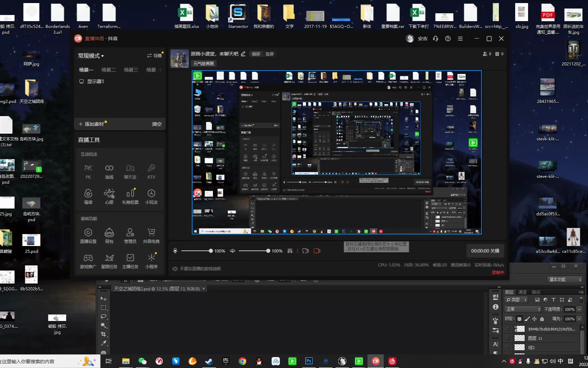This screenshot has height=368, width=588.
Task: Mute the speaker output icon
Action: click(233, 251)
